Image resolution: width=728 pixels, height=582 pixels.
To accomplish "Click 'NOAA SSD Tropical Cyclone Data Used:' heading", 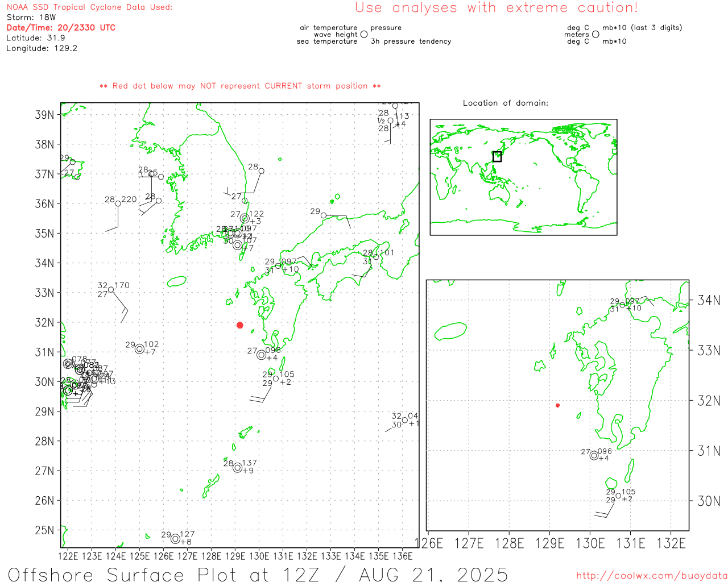I will point(89,7).
